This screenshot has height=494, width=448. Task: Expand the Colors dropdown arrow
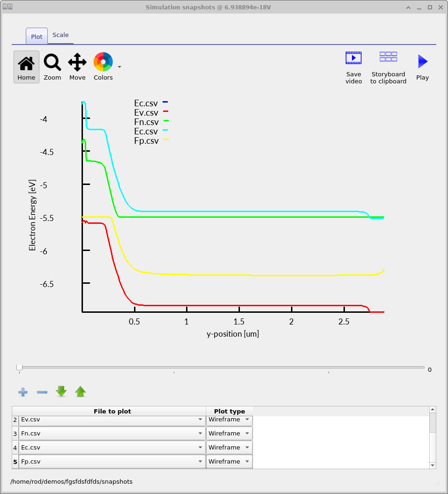[x=119, y=67]
